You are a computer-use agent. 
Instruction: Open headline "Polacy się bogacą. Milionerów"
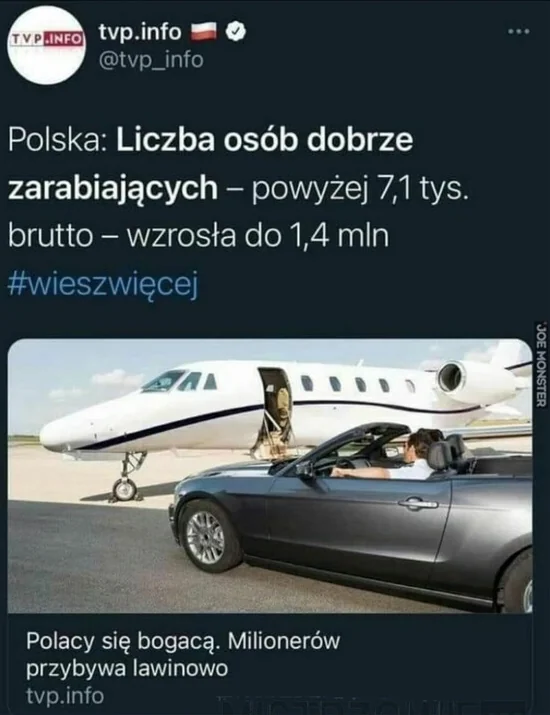click(183, 641)
